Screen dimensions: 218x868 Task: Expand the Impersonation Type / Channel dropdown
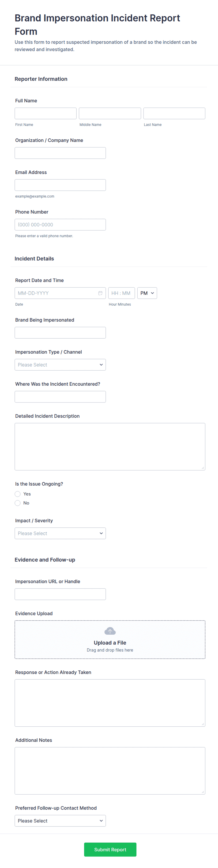coord(60,364)
